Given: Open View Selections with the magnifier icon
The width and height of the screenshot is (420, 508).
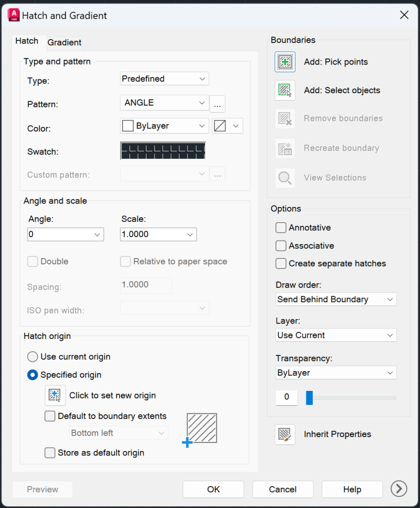Looking at the screenshot, I should (284, 177).
